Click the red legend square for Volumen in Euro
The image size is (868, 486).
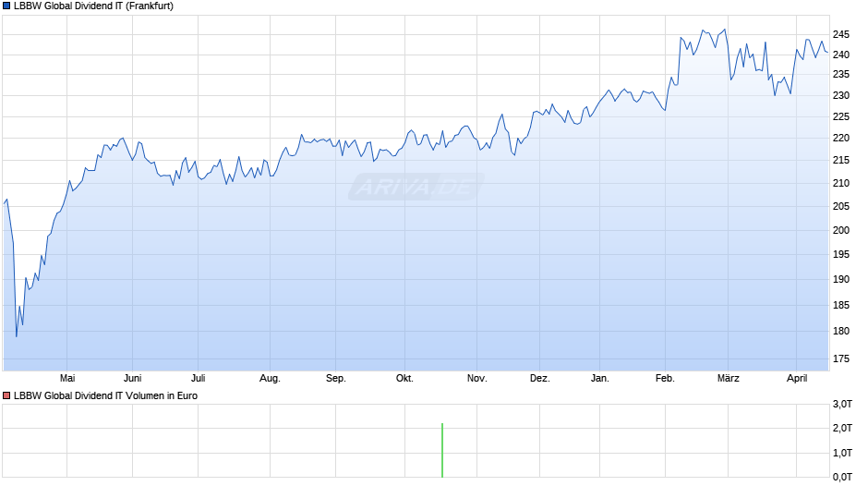pos(6,395)
